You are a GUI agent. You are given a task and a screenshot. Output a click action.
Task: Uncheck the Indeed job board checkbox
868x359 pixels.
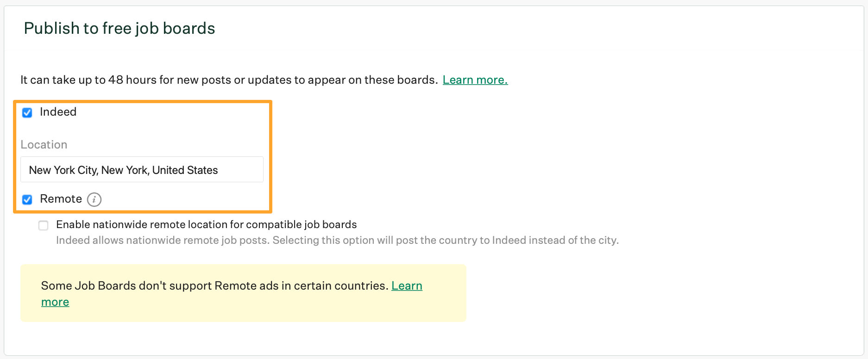27,112
